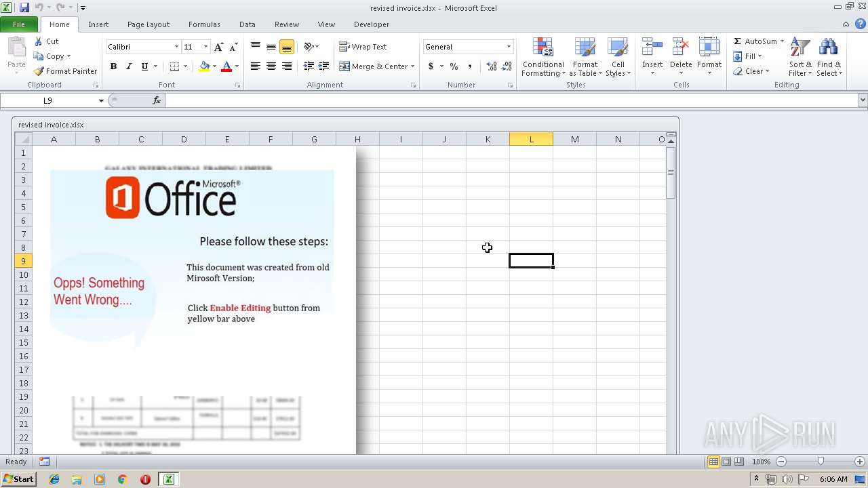868x488 pixels.
Task: Switch to Page Layout view in status bar
Action: tap(726, 462)
